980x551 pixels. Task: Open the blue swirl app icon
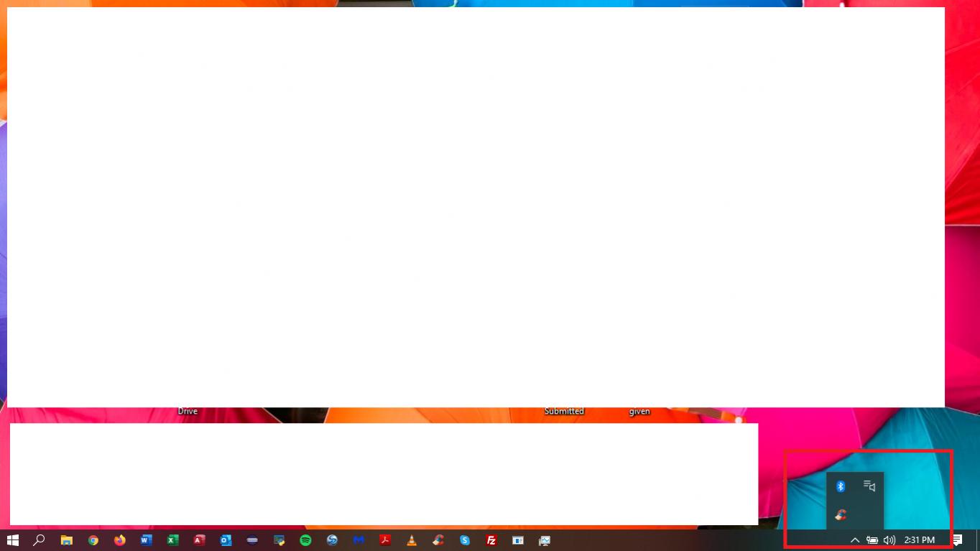pos(332,540)
